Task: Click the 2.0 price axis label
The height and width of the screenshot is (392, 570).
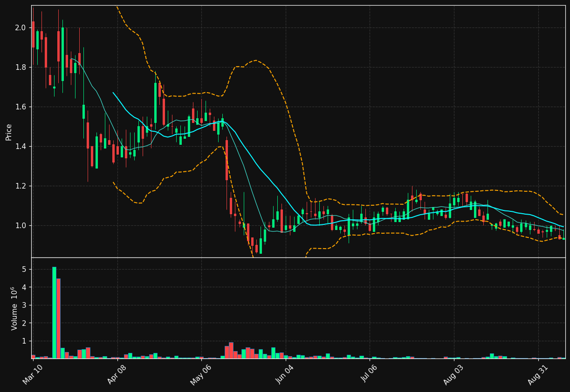Action: (20, 27)
